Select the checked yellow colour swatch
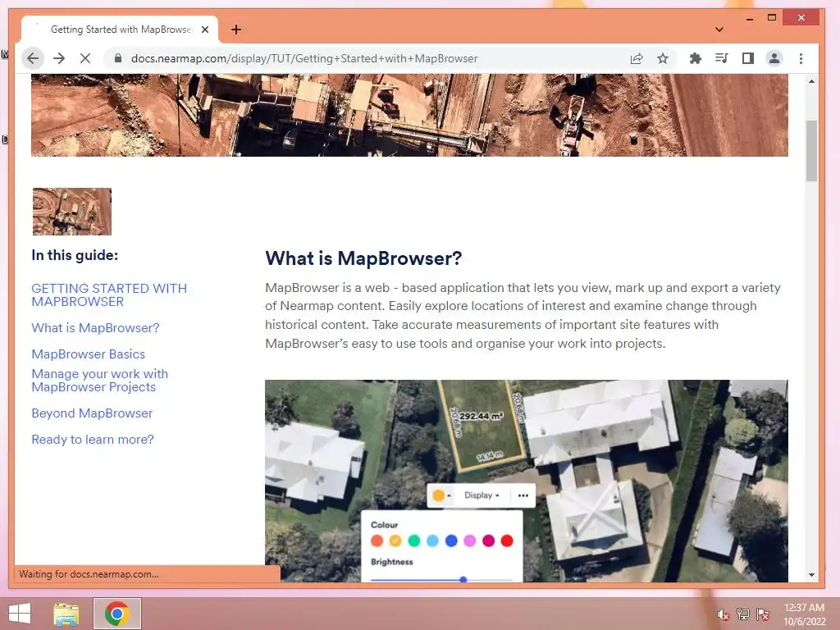This screenshot has width=840, height=630. click(x=395, y=541)
